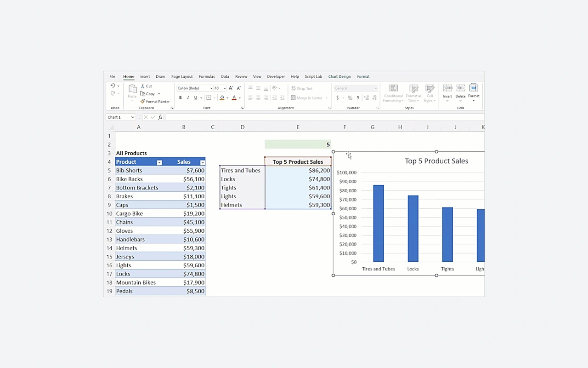Toggle Align Right
588x368 pixels.
click(266, 98)
